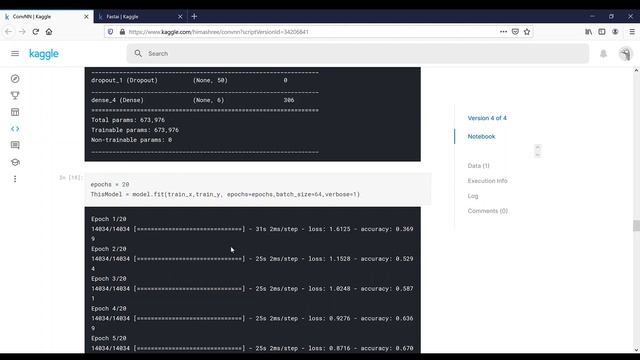Screen dimensions: 640x360
Task: Click the scrollbar down arrow
Action: click(x=636, y=350)
